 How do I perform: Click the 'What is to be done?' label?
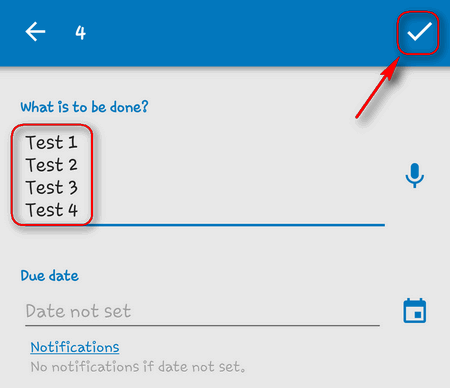pos(84,107)
